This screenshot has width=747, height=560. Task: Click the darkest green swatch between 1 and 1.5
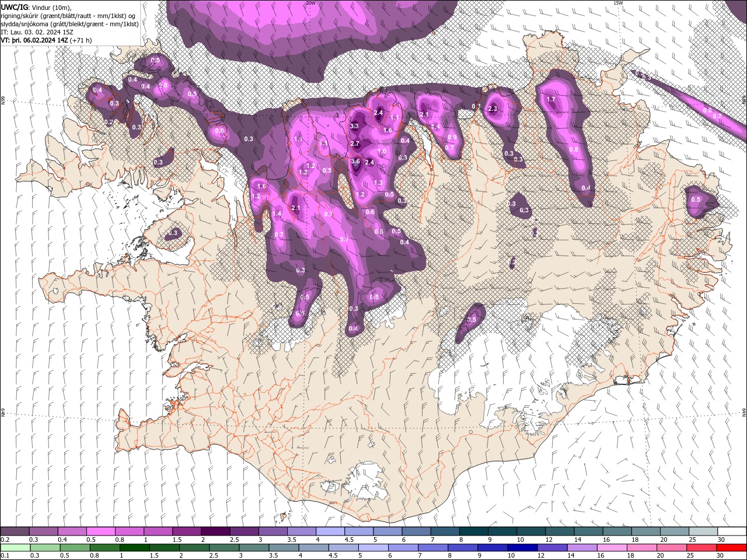135,548
